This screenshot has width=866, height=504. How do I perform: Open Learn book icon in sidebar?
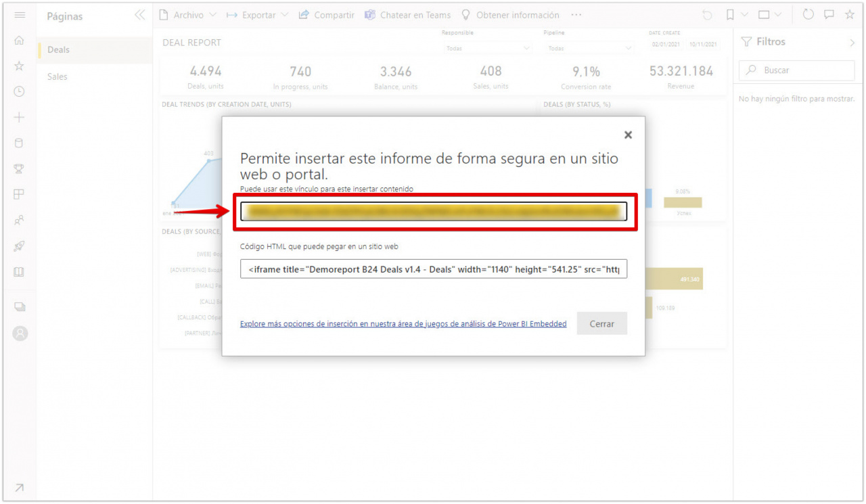[x=20, y=272]
